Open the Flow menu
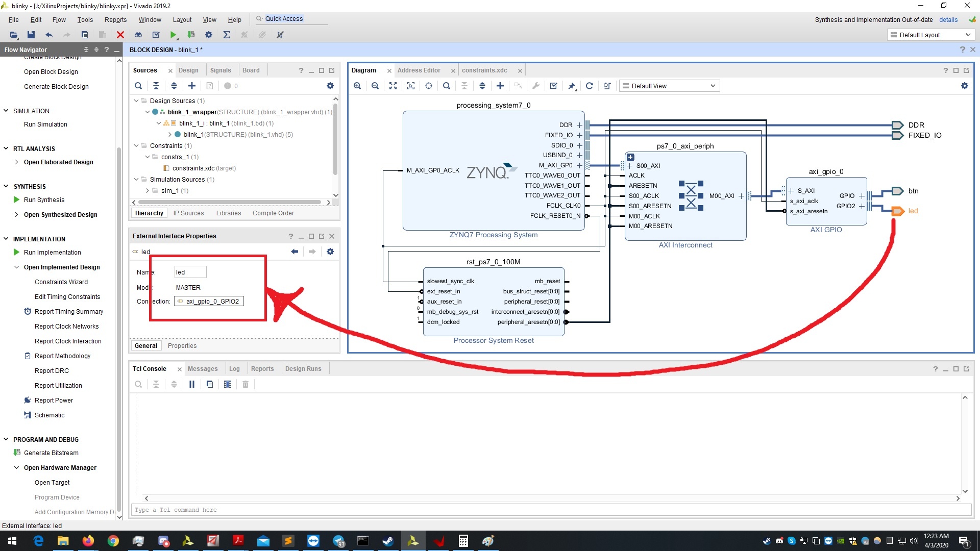This screenshot has height=551, width=980. point(59,19)
